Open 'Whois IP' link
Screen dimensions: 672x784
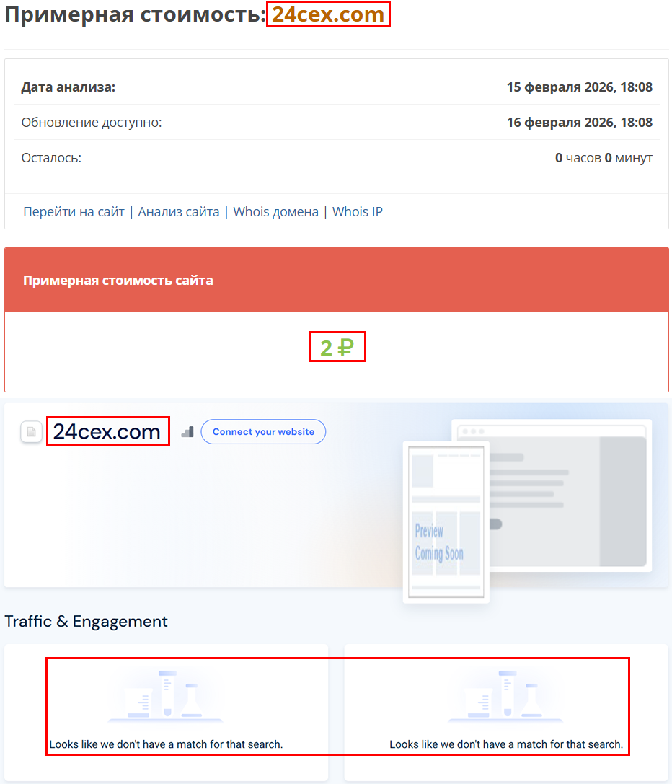click(357, 211)
